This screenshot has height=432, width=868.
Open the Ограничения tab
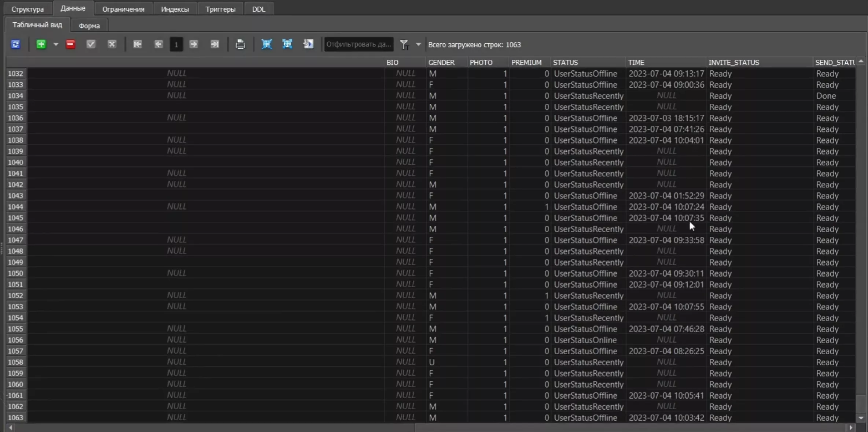pyautogui.click(x=123, y=9)
